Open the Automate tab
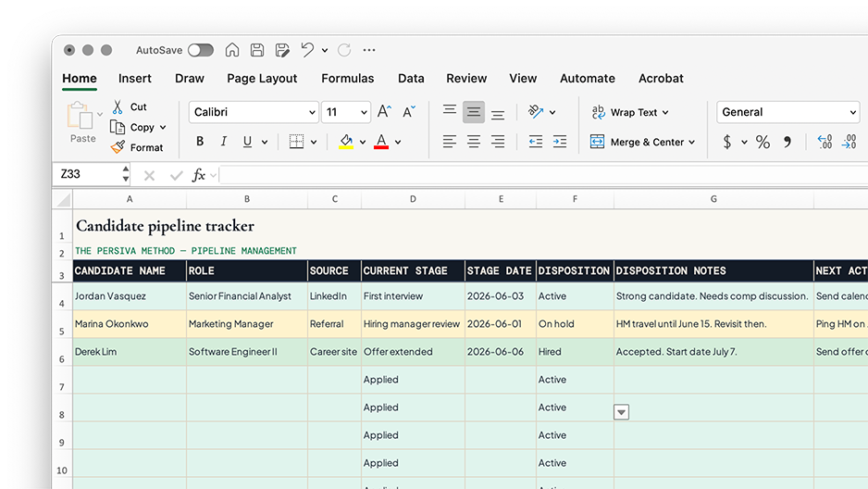 click(x=588, y=79)
